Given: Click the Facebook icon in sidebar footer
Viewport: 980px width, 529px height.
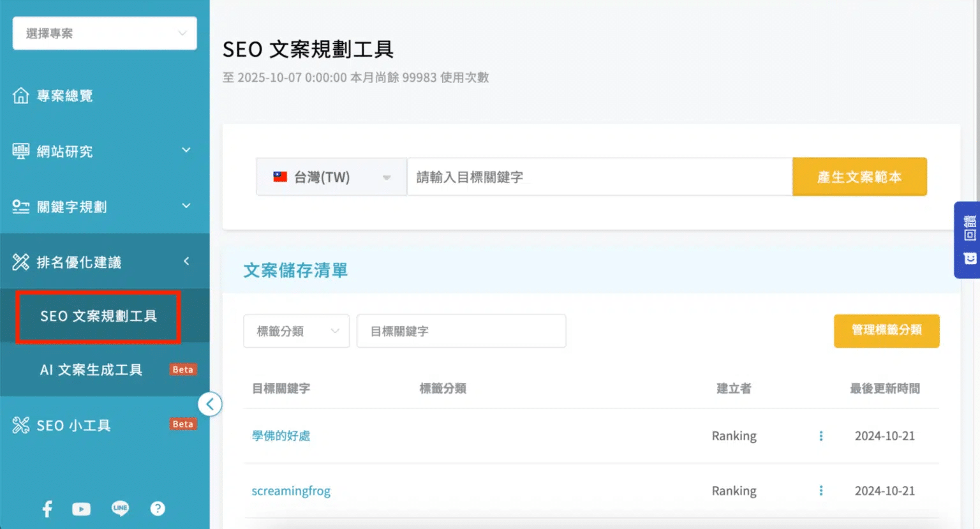Looking at the screenshot, I should [47, 509].
